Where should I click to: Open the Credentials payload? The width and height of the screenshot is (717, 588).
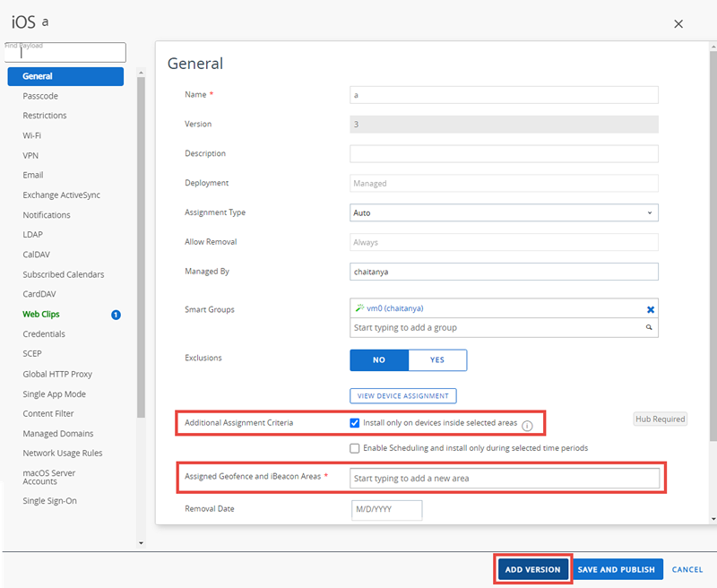pos(44,334)
